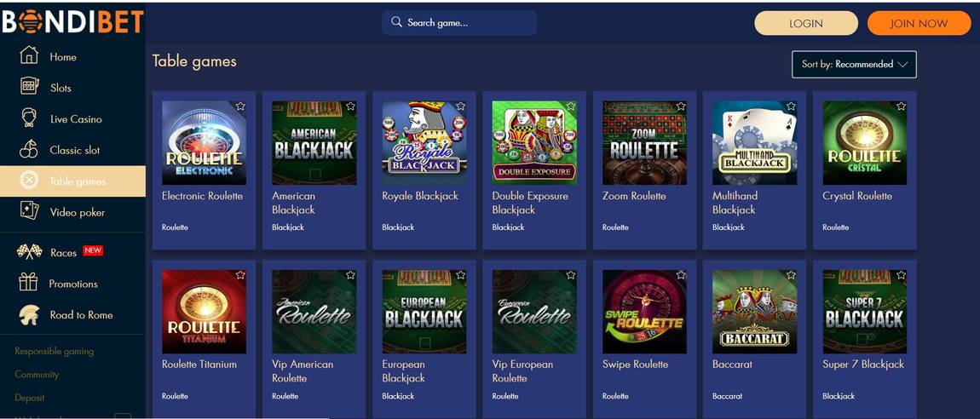Image resolution: width=980 pixels, height=419 pixels.
Task: Open the European Blackjack thumbnail
Action: (424, 312)
